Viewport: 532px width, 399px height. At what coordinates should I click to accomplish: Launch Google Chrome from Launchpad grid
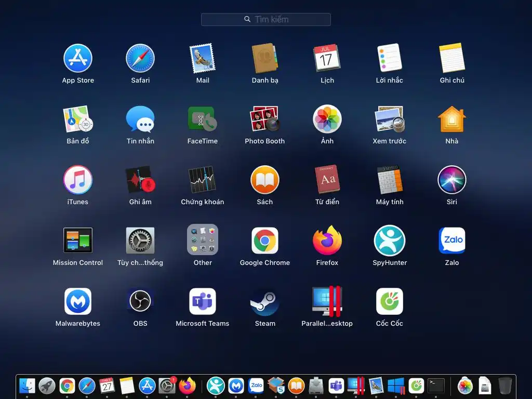(264, 240)
